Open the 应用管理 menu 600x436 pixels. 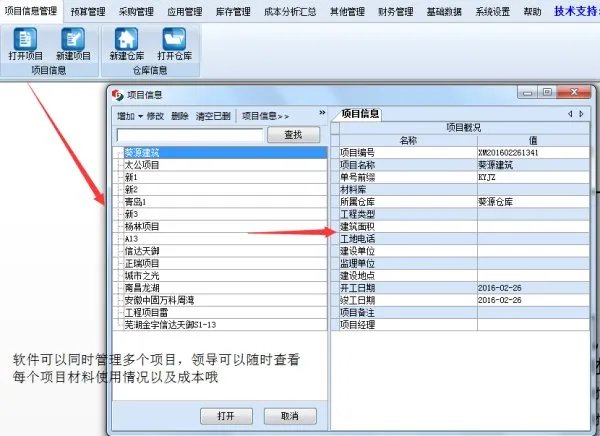point(185,12)
